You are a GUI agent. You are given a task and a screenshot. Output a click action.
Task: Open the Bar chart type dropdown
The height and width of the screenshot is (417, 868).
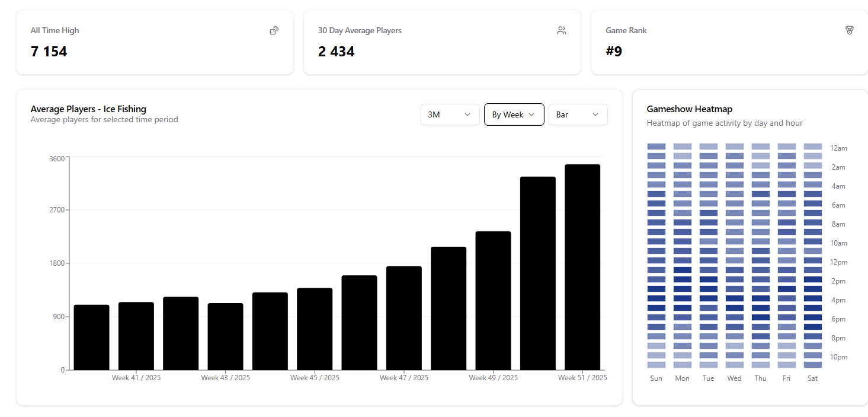point(578,114)
